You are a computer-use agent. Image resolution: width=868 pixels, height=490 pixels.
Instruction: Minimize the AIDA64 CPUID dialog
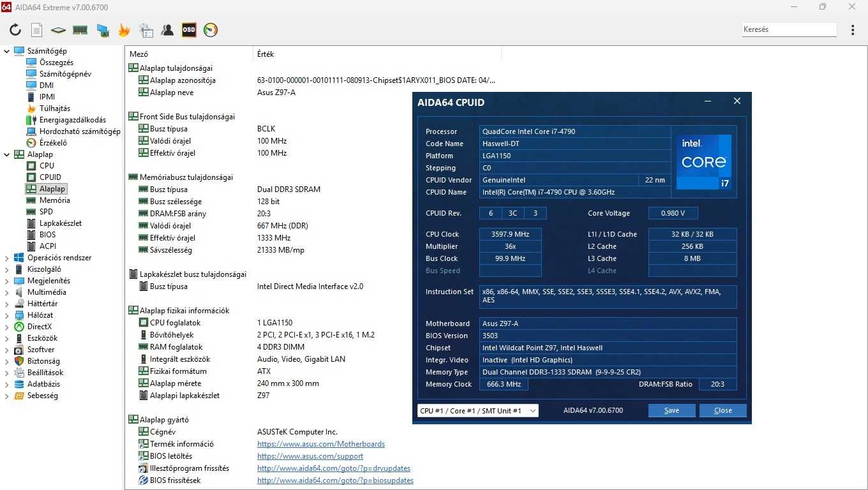tap(708, 101)
